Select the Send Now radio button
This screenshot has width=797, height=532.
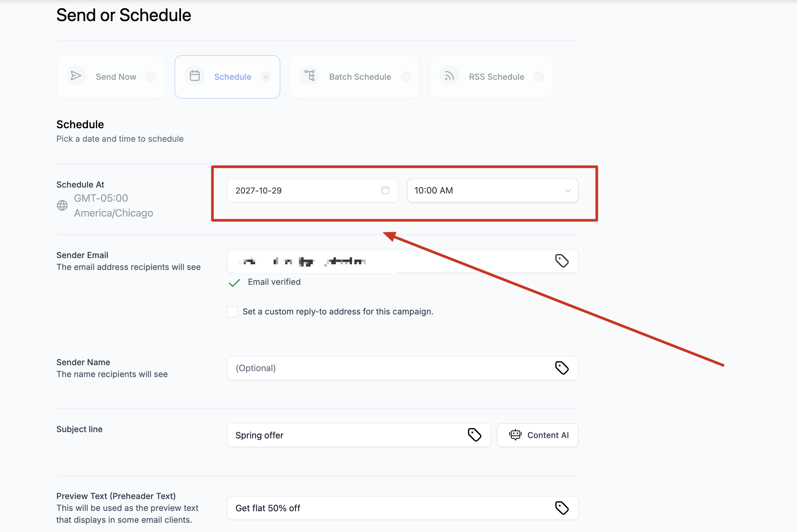coord(151,77)
